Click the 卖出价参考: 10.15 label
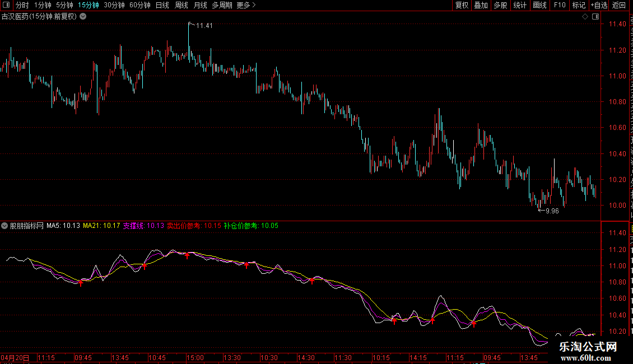The height and width of the screenshot is (364, 633). tap(194, 226)
